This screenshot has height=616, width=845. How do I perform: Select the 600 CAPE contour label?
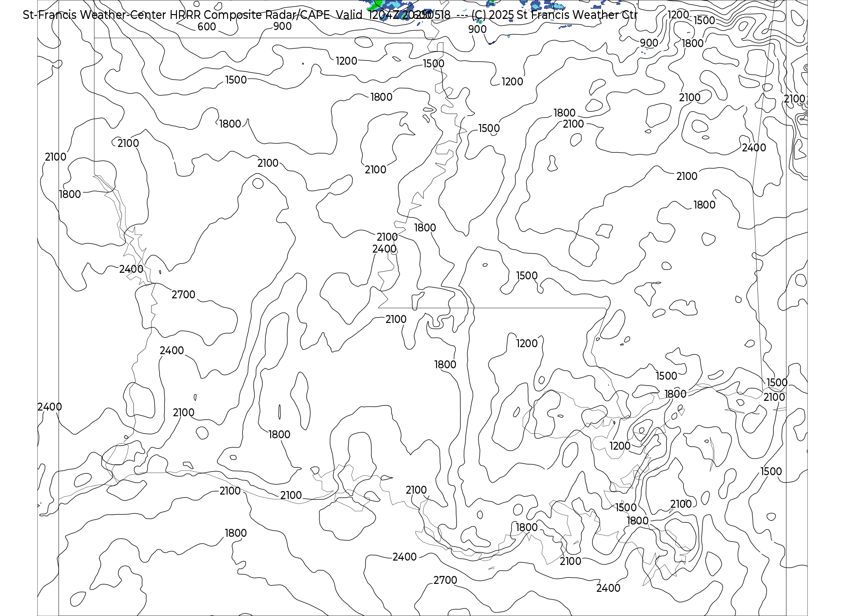pyautogui.click(x=206, y=27)
